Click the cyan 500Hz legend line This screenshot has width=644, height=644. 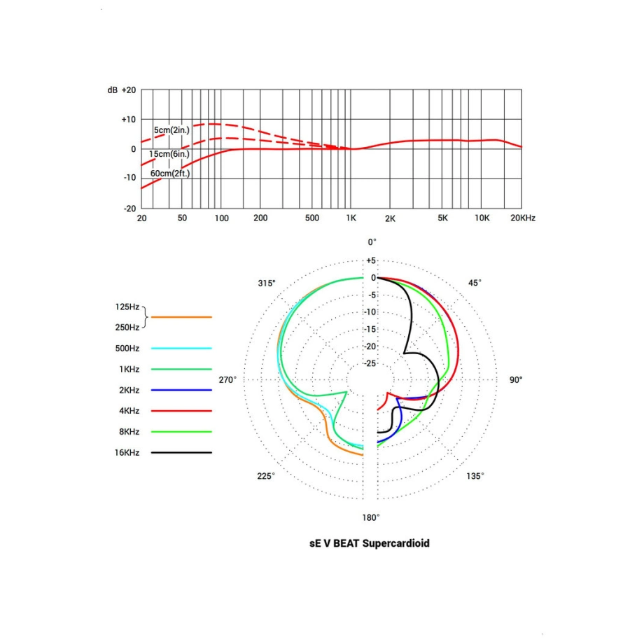pos(181,349)
